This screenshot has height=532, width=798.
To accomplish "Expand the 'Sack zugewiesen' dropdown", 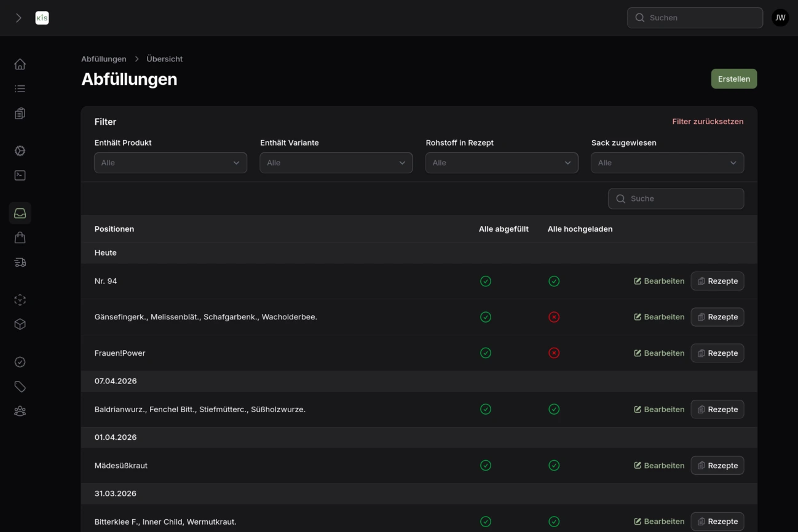I will pos(667,163).
